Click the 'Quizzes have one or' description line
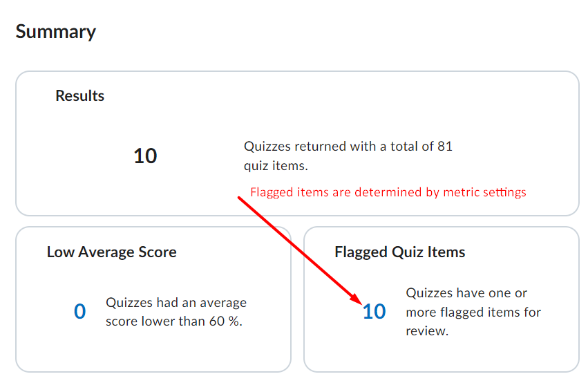The height and width of the screenshot is (392, 588). click(x=466, y=293)
